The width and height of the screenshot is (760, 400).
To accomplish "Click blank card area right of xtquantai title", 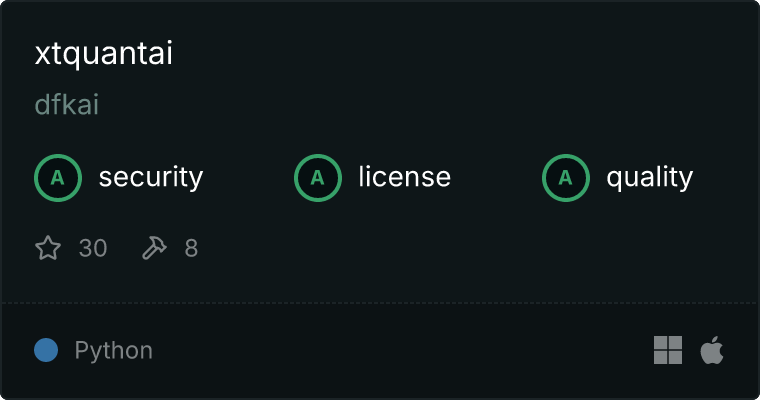I will [x=460, y=53].
